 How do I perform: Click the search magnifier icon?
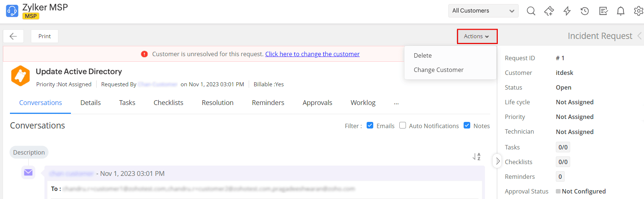click(531, 11)
